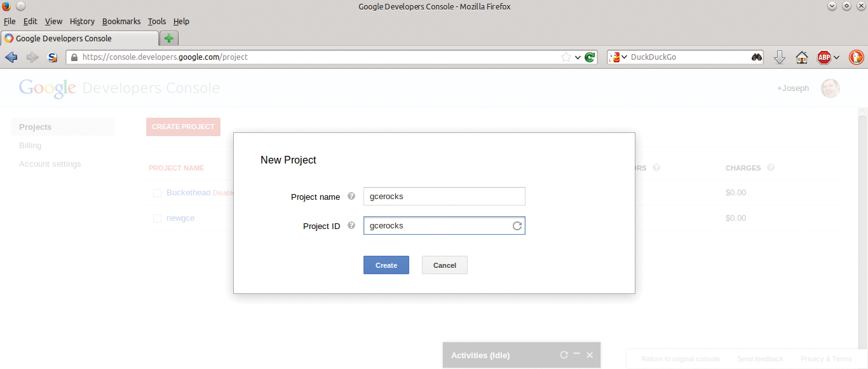Show help for Project name
This screenshot has width=868, height=369.
pos(351,197)
